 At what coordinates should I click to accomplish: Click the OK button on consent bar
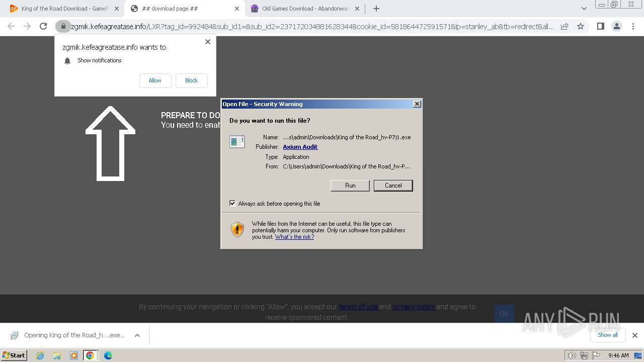pos(504,314)
